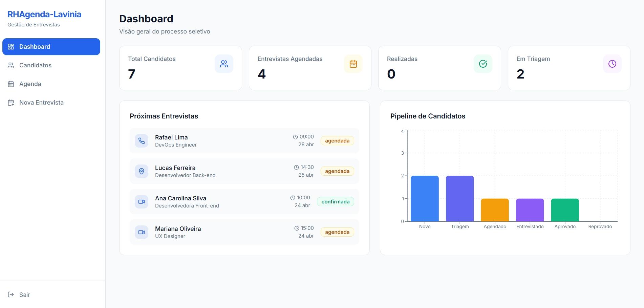Select the Dashboard sidebar item
This screenshot has width=644, height=308.
51,47
